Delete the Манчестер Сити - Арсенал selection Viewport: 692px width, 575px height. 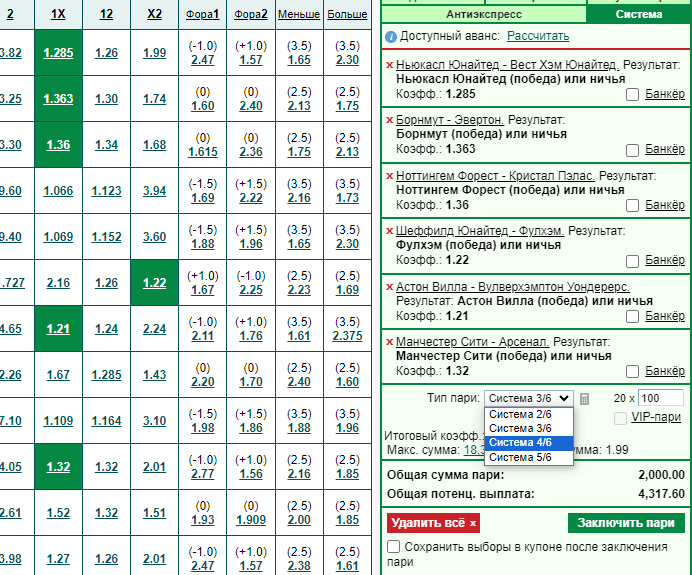[389, 342]
